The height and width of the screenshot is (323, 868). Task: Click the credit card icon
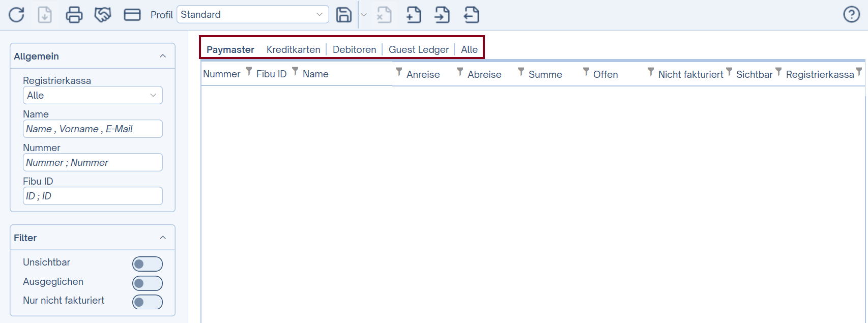point(132,15)
